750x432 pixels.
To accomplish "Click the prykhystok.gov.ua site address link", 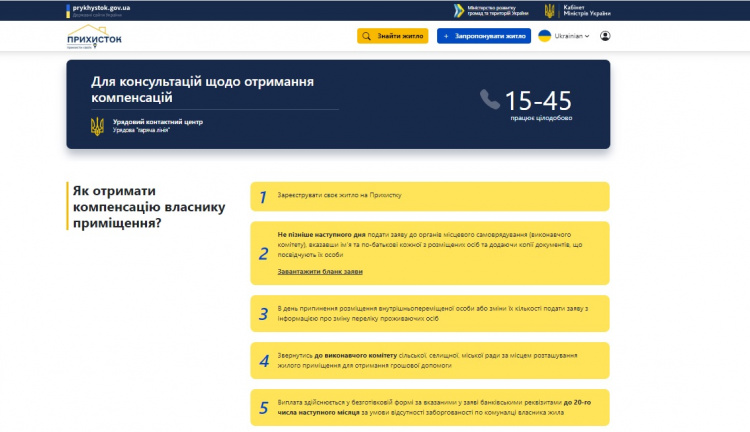I will 102,7.
